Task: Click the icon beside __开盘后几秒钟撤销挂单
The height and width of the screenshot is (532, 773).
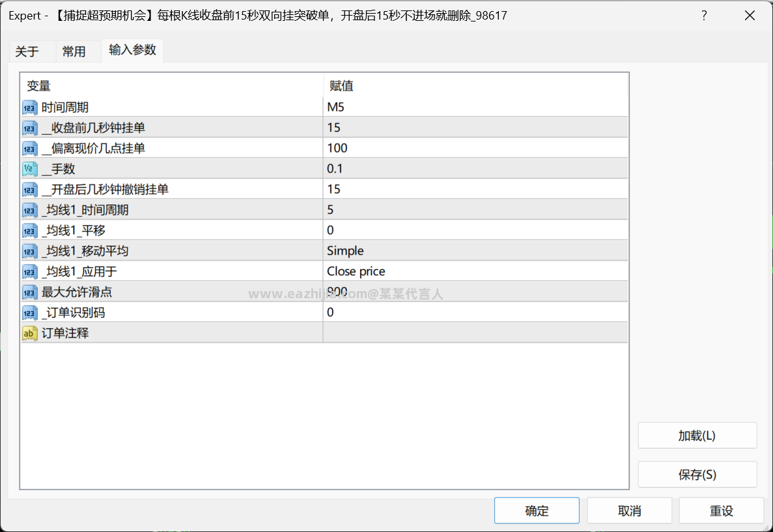Action: click(29, 190)
